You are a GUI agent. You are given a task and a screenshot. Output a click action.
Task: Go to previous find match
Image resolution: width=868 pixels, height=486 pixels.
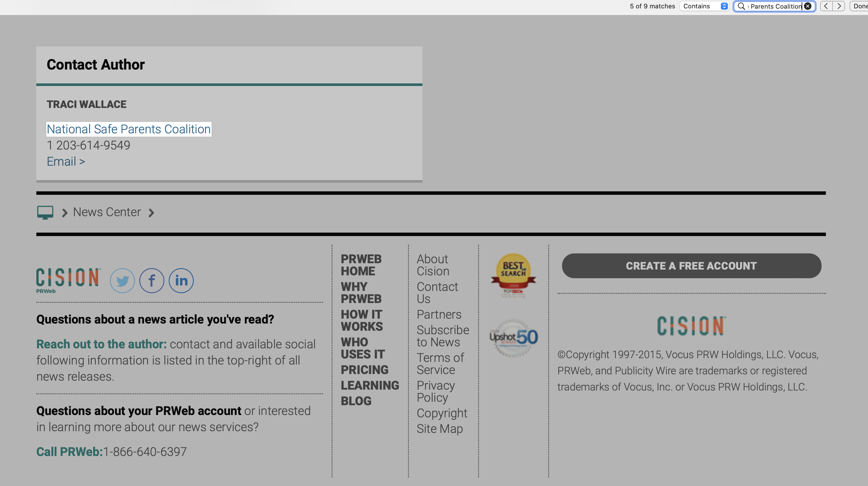click(x=826, y=6)
